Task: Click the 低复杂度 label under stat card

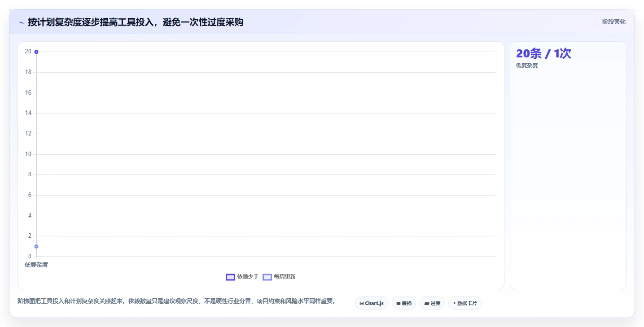Action: (527, 65)
